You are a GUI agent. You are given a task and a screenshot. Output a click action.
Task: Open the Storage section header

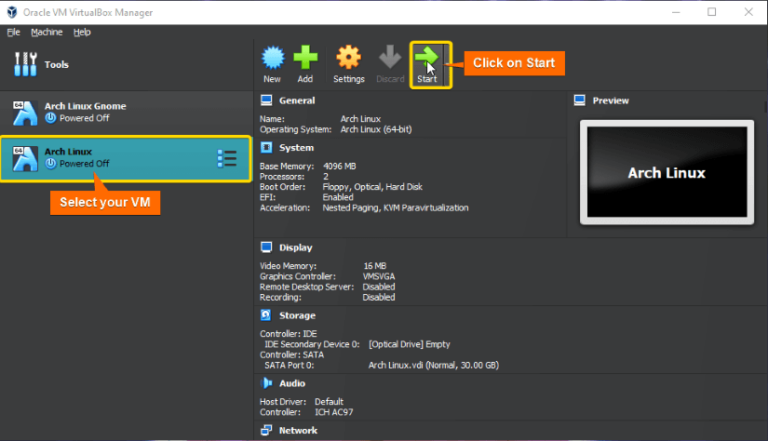[297, 315]
